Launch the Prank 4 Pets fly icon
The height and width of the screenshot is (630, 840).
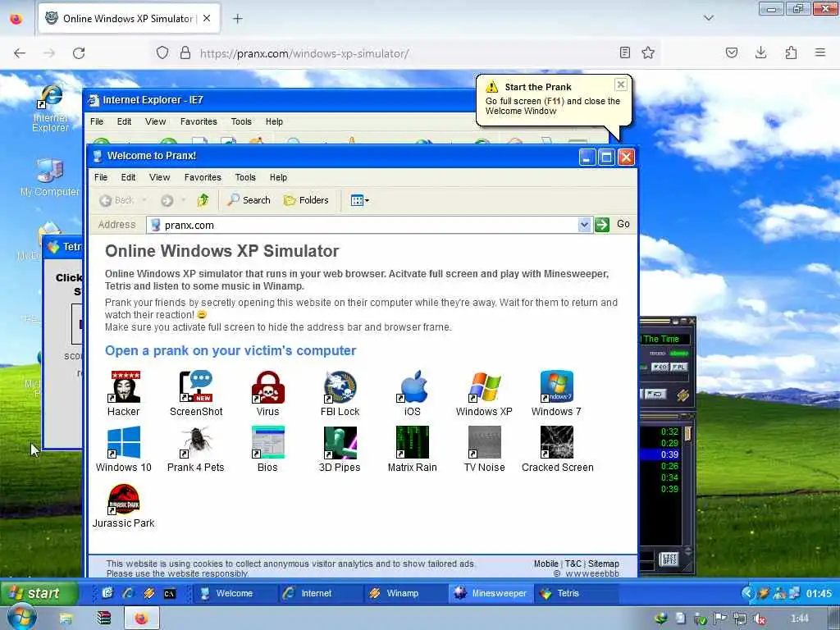tap(196, 442)
